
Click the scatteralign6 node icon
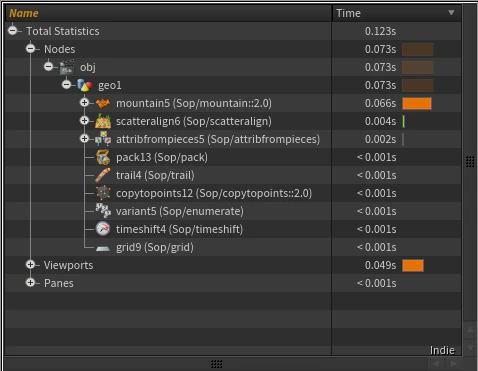tap(103, 121)
